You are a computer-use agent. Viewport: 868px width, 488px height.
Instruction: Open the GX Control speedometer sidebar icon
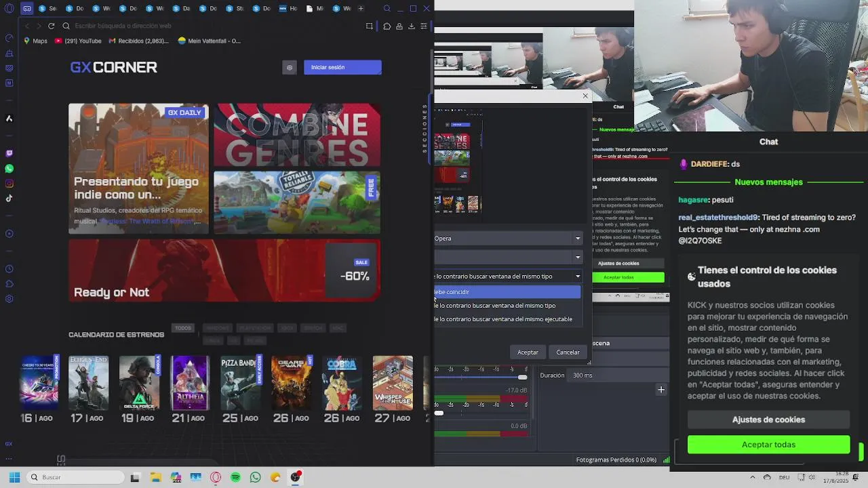point(9,39)
